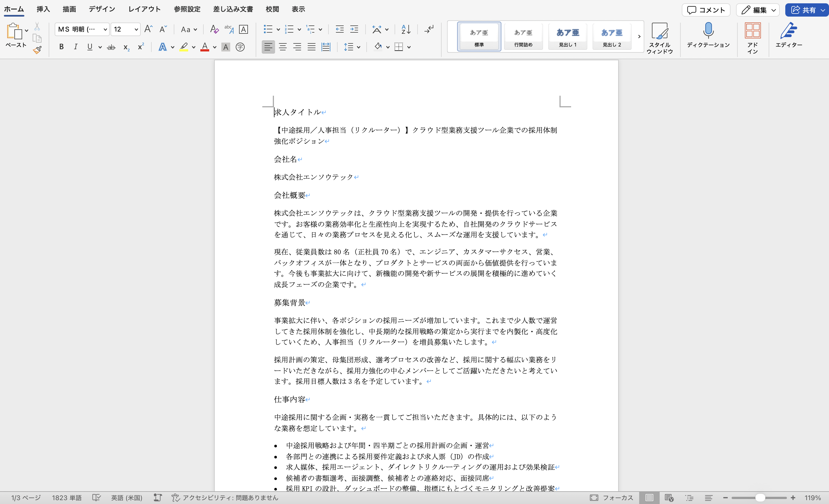Open the Insert ribbon tab
Screen dimensions: 829x504
43,9
